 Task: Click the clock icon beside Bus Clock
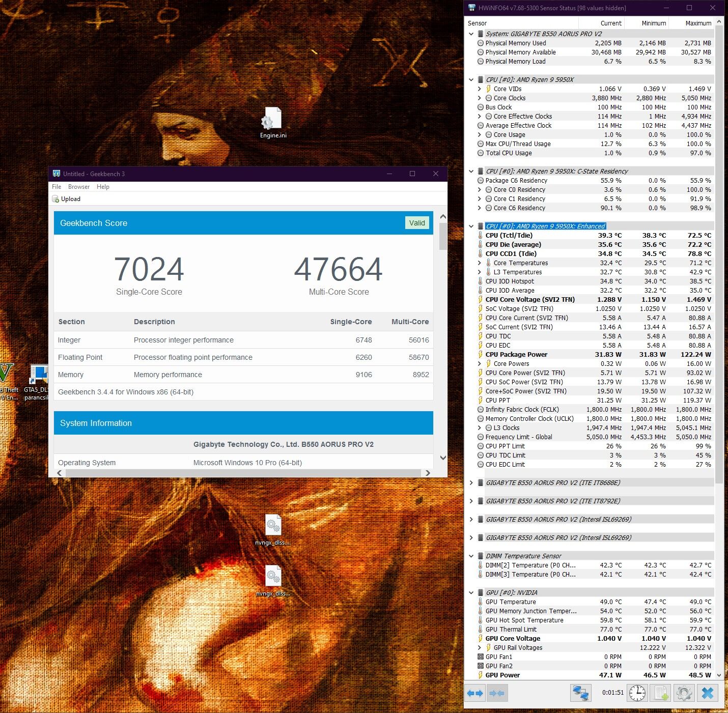[x=480, y=107]
